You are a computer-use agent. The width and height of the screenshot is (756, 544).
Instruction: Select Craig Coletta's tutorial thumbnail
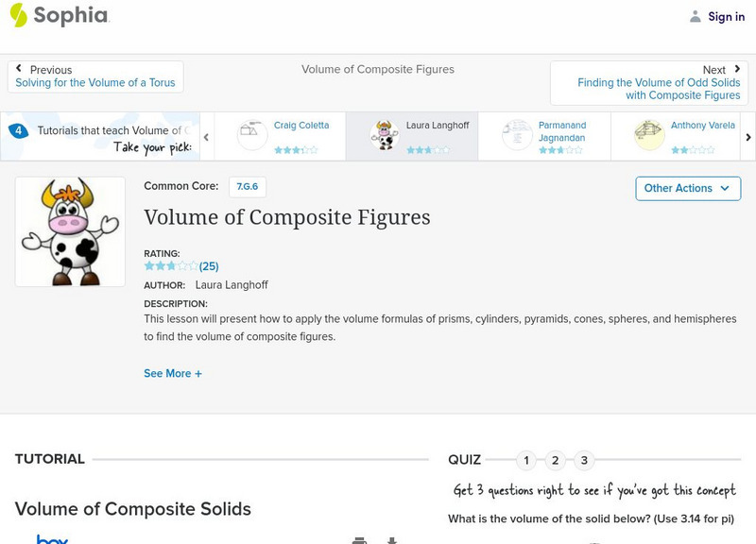[x=252, y=135]
